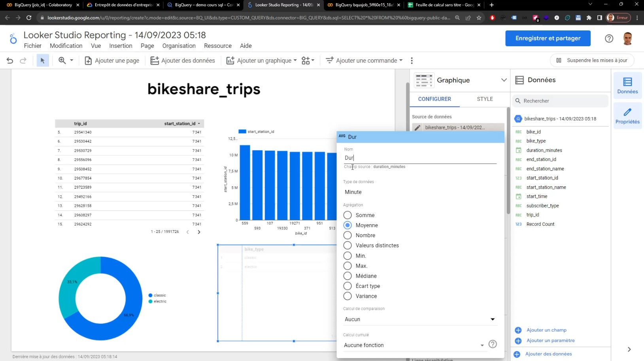This screenshot has height=361, width=644.
Task: Choose Médiane as aggregation
Action: coord(347,276)
